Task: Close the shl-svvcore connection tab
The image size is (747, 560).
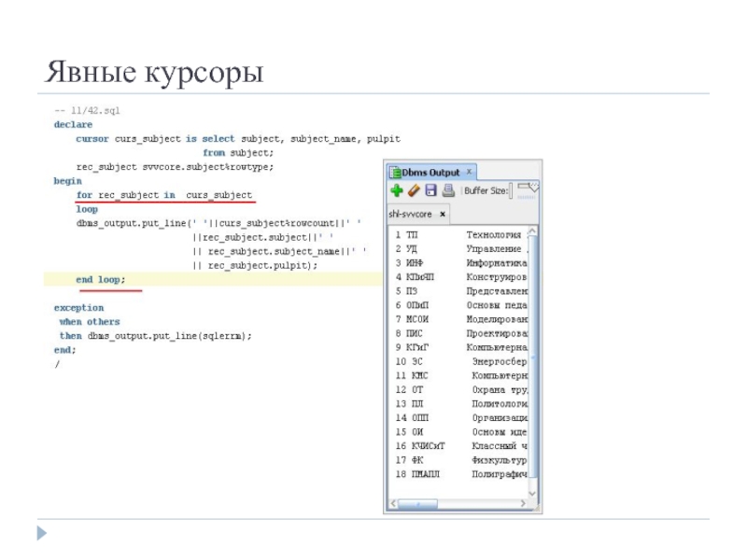Action: [443, 214]
